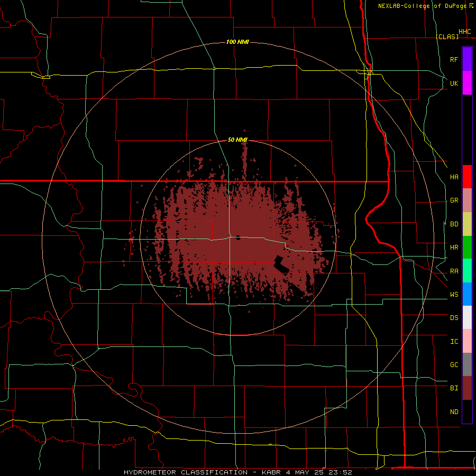Click the BD legend label
The width and height of the screenshot is (476, 476).
tap(454, 224)
